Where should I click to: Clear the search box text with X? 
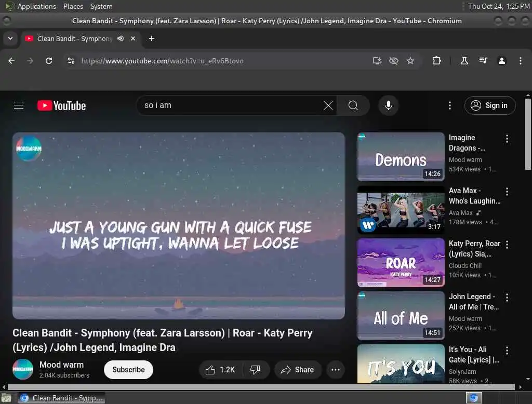[x=328, y=105]
